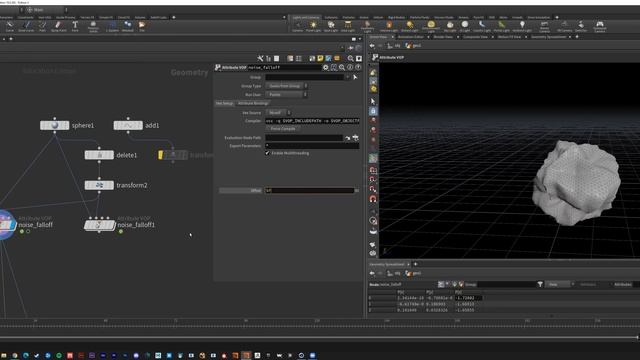Click the network editor wrench tools icon
The height and width of the screenshot is (360, 640).
point(260,59)
